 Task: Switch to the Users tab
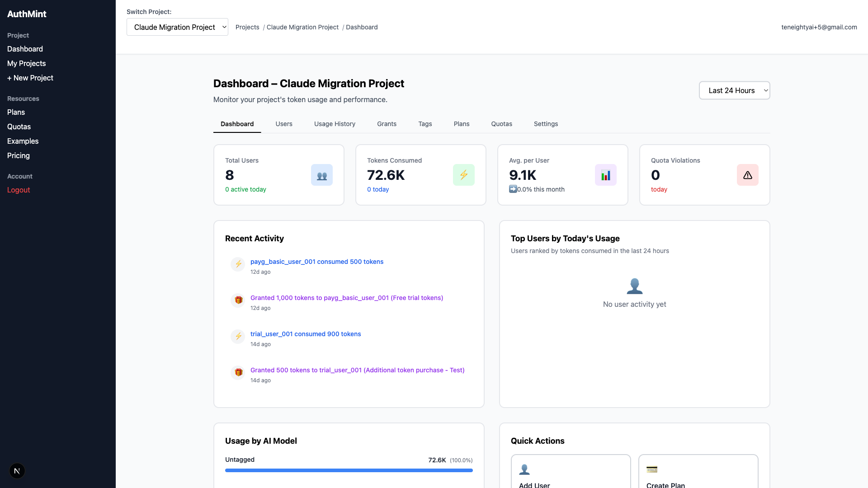click(x=284, y=124)
